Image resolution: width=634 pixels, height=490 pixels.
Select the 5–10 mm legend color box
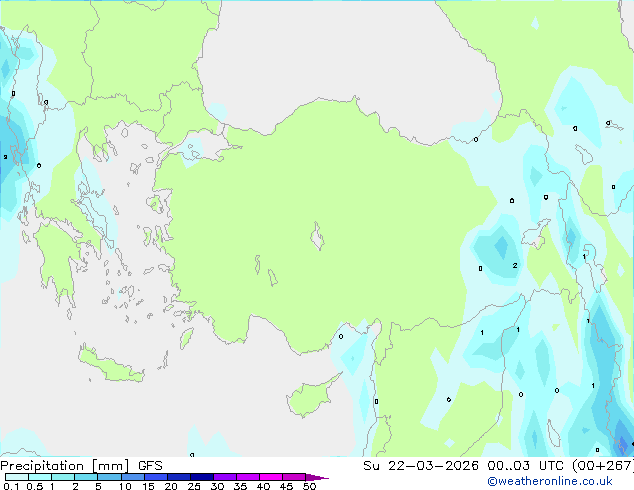tap(109, 477)
